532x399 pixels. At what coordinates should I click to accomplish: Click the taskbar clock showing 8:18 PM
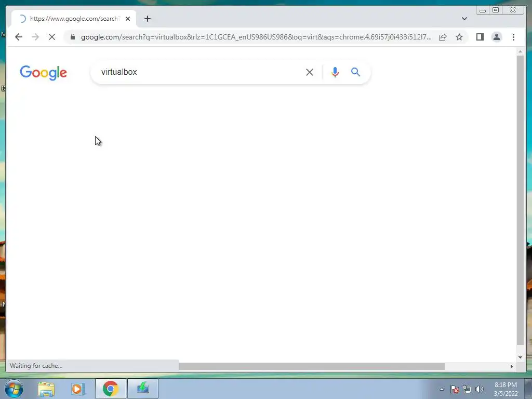(x=506, y=389)
